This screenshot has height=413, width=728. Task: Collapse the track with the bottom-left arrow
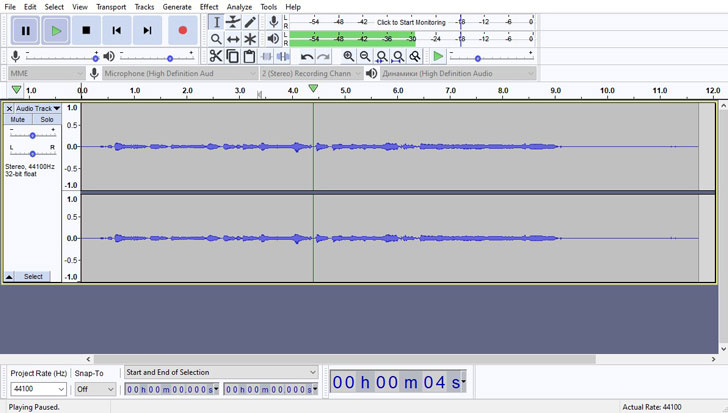[x=9, y=277]
